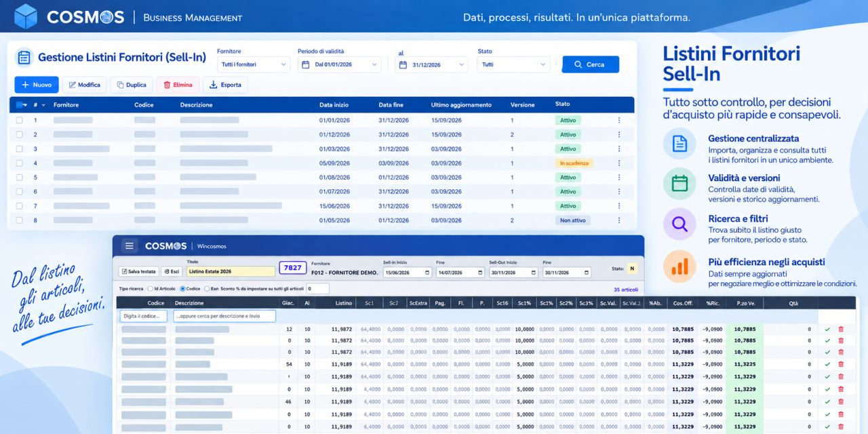
Task: Select the Ean search type radio
Action: click(207, 289)
